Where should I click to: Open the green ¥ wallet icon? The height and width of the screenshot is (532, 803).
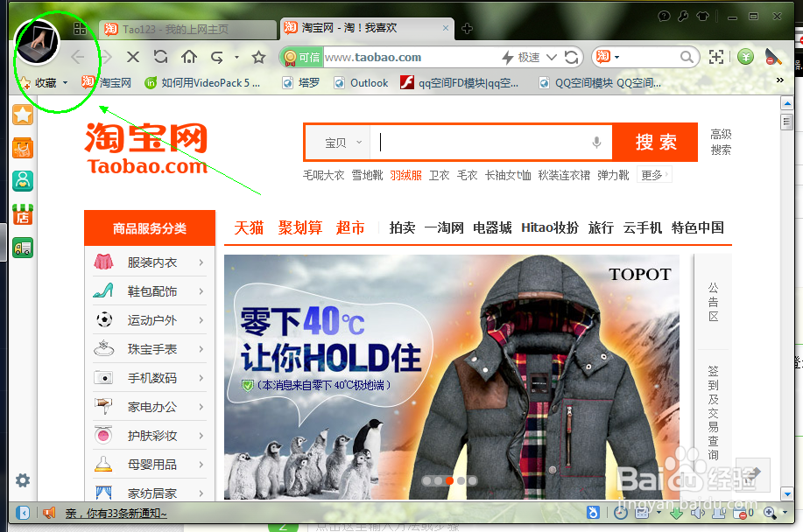tap(746, 57)
